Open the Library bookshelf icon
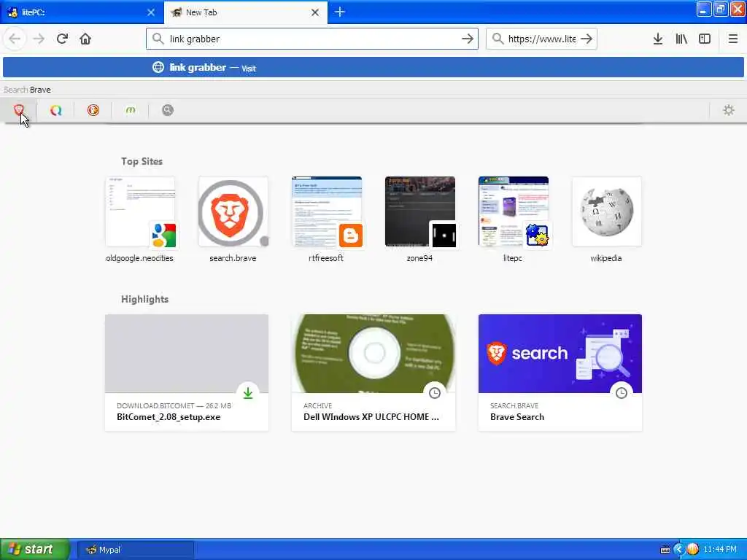Image resolution: width=747 pixels, height=560 pixels. (681, 39)
